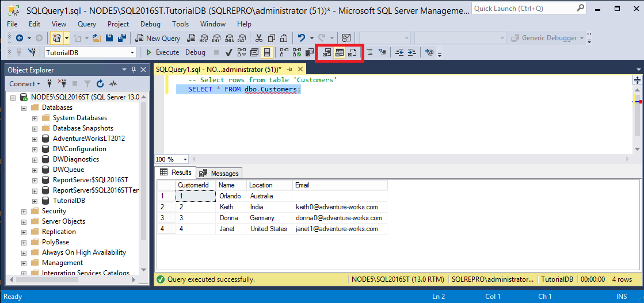Viewport: 644px width, 303px height.
Task: Switch output to Results to File
Action: point(352,52)
